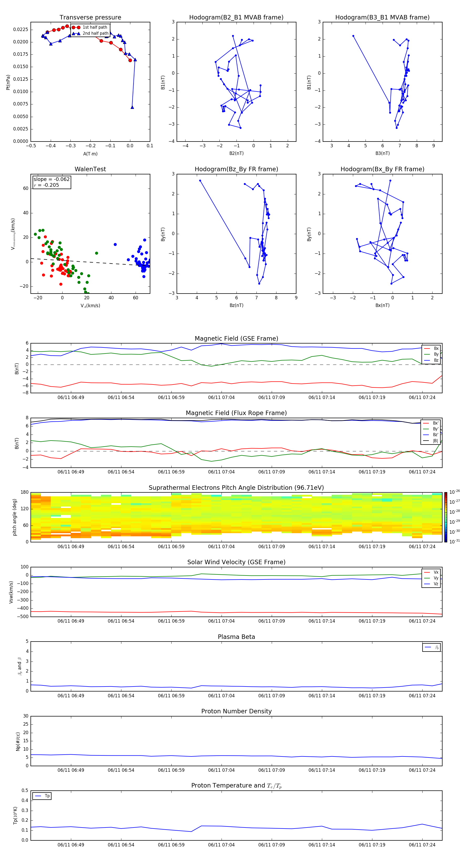Click the 'Vz' velocity legend entry
473x868 pixels.
point(431,584)
